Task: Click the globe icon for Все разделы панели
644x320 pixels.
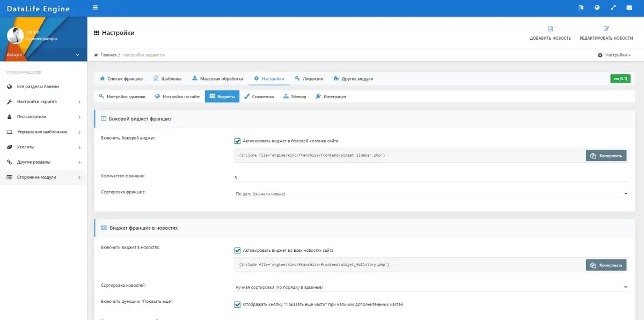Action: click(x=10, y=86)
